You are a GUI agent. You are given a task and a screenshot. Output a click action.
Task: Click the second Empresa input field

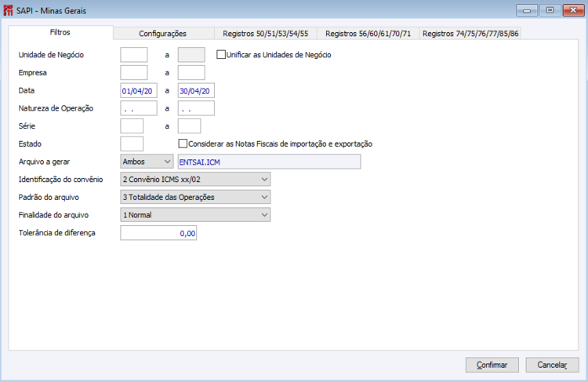tap(191, 72)
